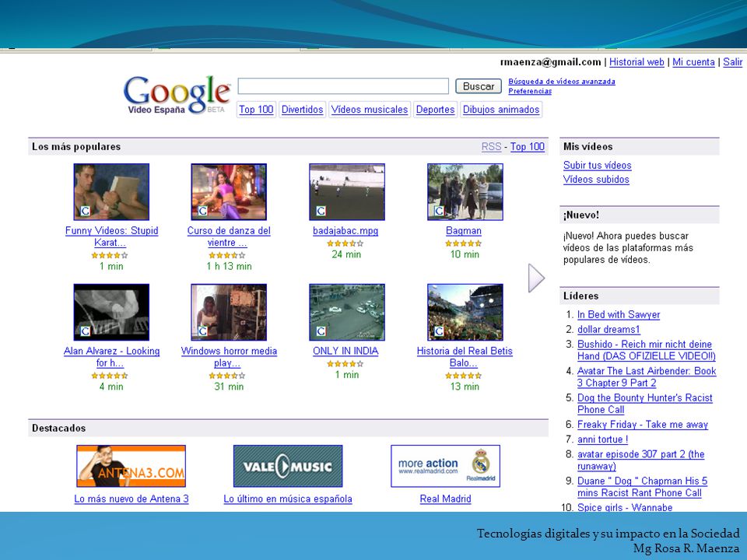Open Spice girls - Wannabe link
Viewport: 747px width, 560px height.
625,507
